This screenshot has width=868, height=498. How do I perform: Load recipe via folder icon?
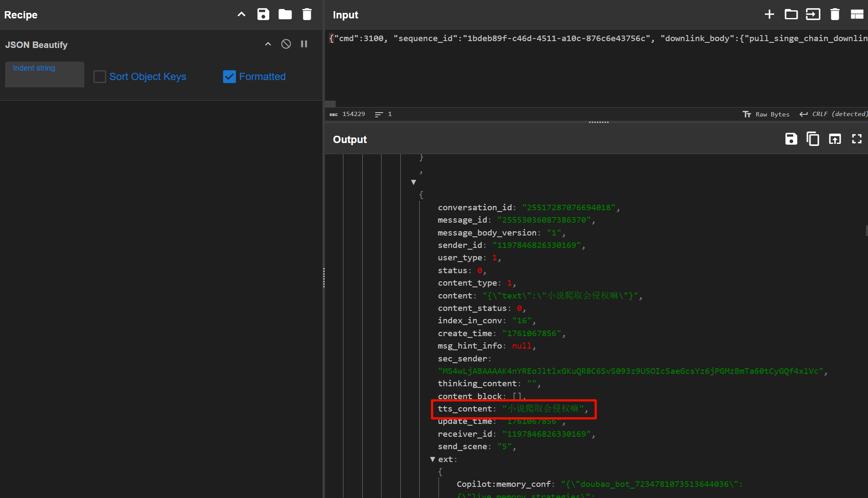click(x=285, y=14)
